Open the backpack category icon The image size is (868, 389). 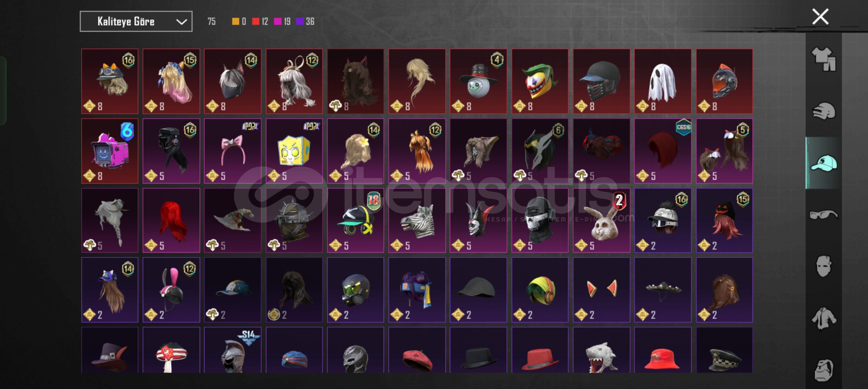tap(823, 370)
